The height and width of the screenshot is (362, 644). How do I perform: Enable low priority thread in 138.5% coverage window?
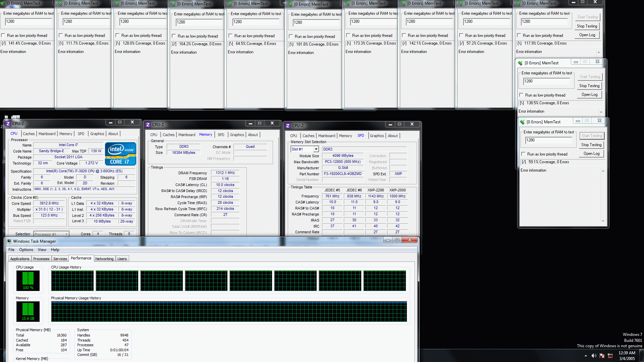[x=521, y=95]
